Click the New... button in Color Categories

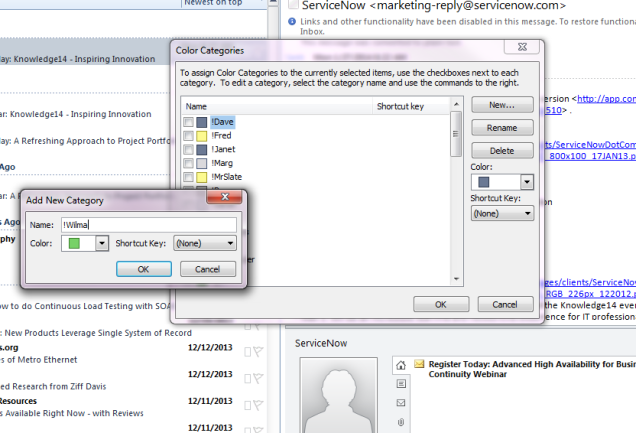pos(502,105)
